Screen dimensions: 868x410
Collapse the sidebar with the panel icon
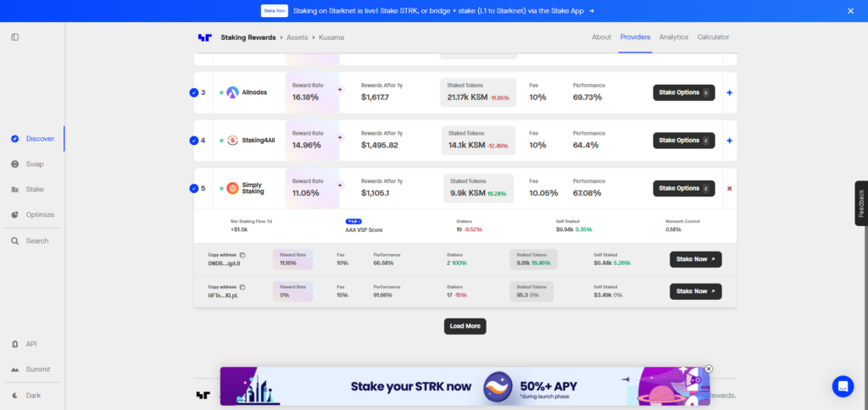pyautogui.click(x=15, y=37)
